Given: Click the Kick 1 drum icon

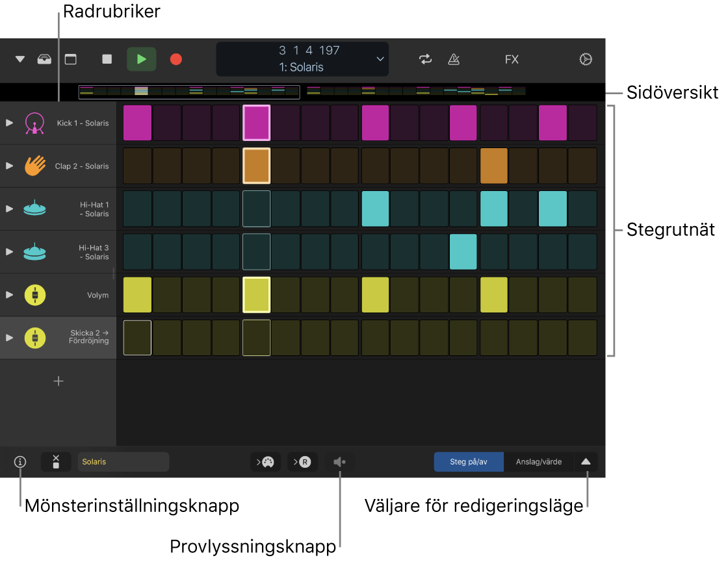Looking at the screenshot, I should [x=35, y=123].
